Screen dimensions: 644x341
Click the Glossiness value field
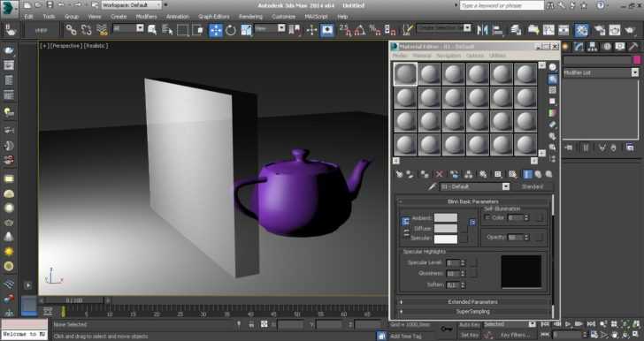pyautogui.click(x=453, y=273)
